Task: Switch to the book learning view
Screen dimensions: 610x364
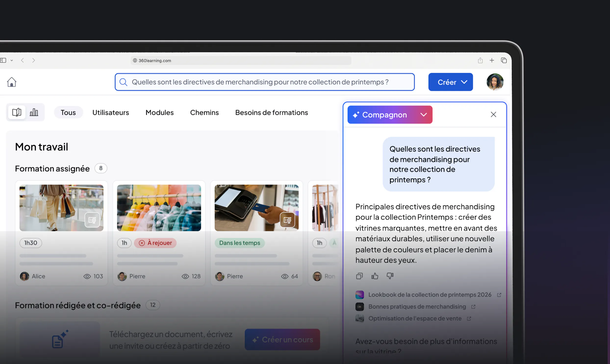Action: (17, 112)
